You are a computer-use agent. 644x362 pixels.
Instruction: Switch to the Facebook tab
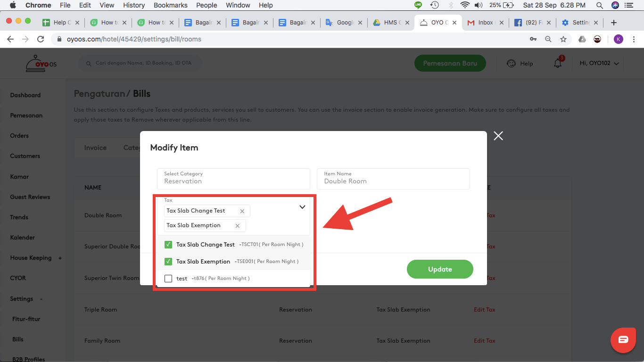pos(532,23)
